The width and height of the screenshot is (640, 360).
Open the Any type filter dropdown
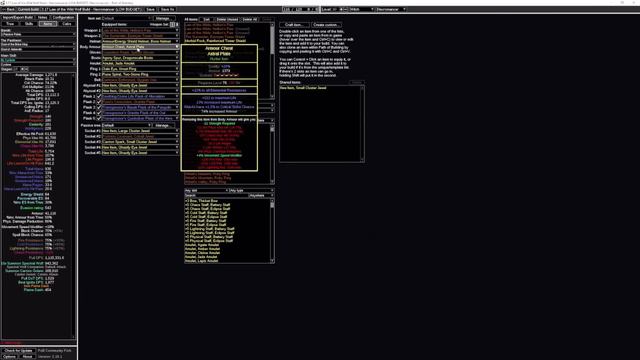pos(251,191)
